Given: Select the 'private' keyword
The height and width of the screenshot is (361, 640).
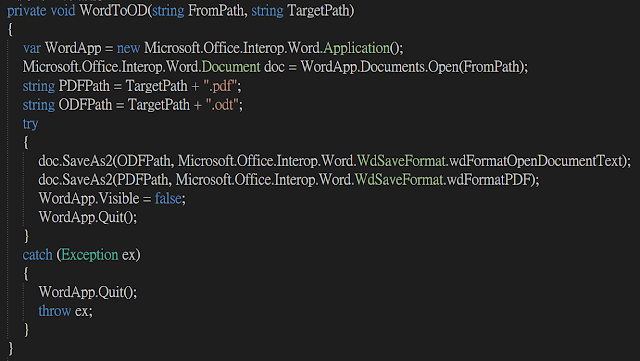Looking at the screenshot, I should [x=27, y=11].
